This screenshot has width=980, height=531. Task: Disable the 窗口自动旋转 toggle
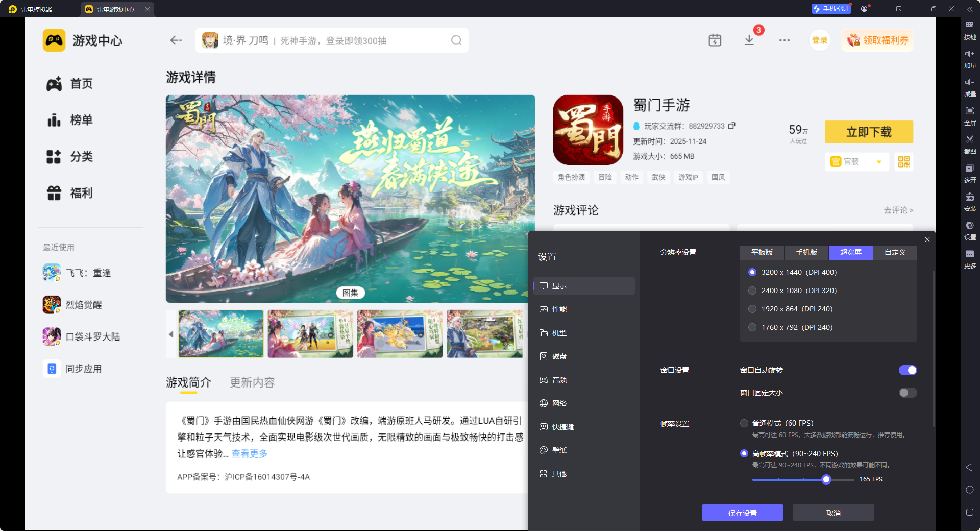click(908, 370)
